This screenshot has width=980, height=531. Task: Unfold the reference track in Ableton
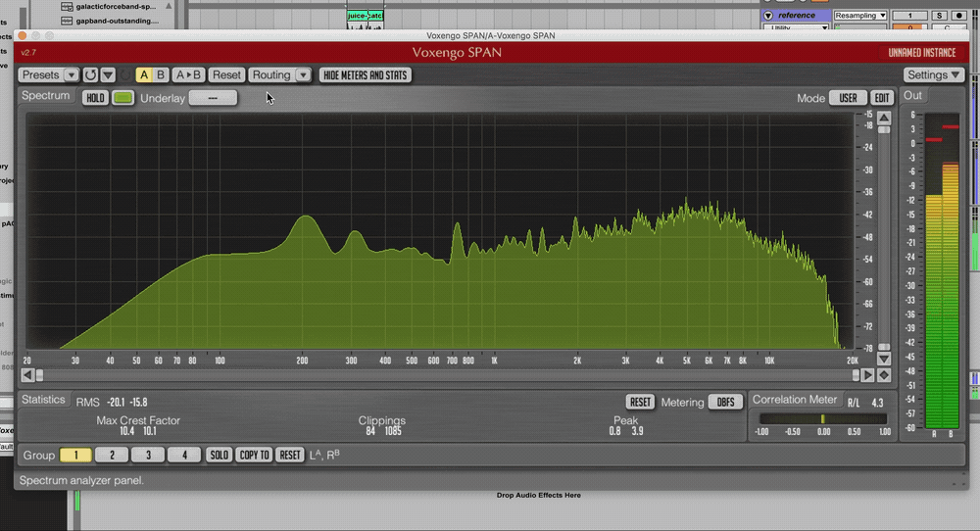pyautogui.click(x=768, y=15)
